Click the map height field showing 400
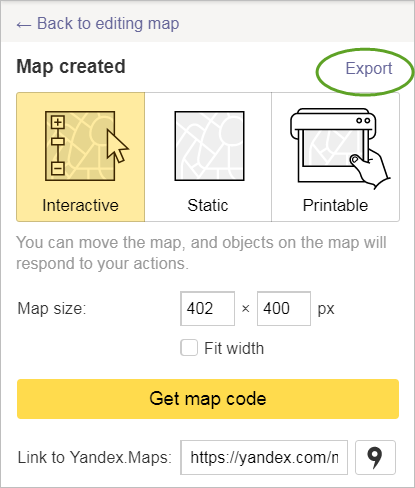415x488 pixels. click(x=284, y=308)
